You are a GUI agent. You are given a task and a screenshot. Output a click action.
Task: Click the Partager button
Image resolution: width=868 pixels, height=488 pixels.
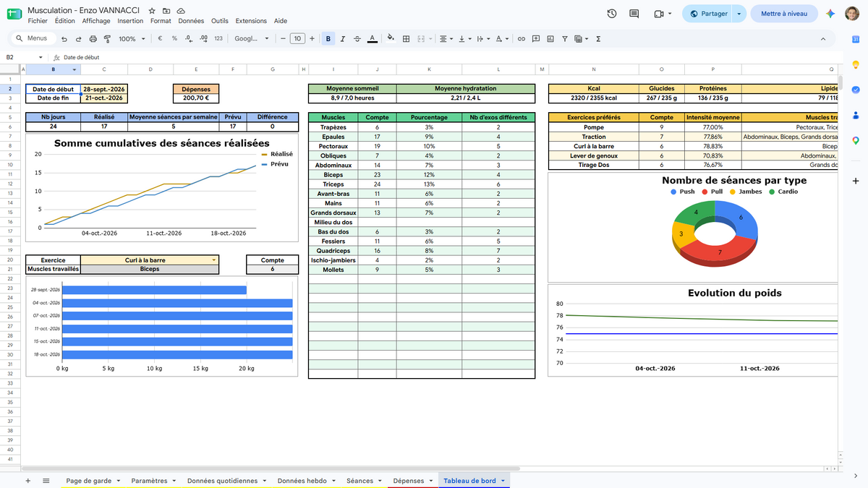coord(707,14)
